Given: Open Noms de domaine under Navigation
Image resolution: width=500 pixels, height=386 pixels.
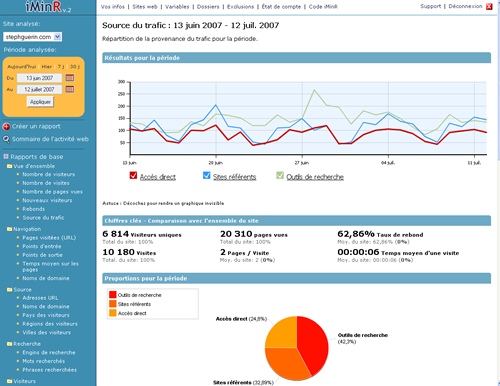Looking at the screenshot, I should (46, 278).
